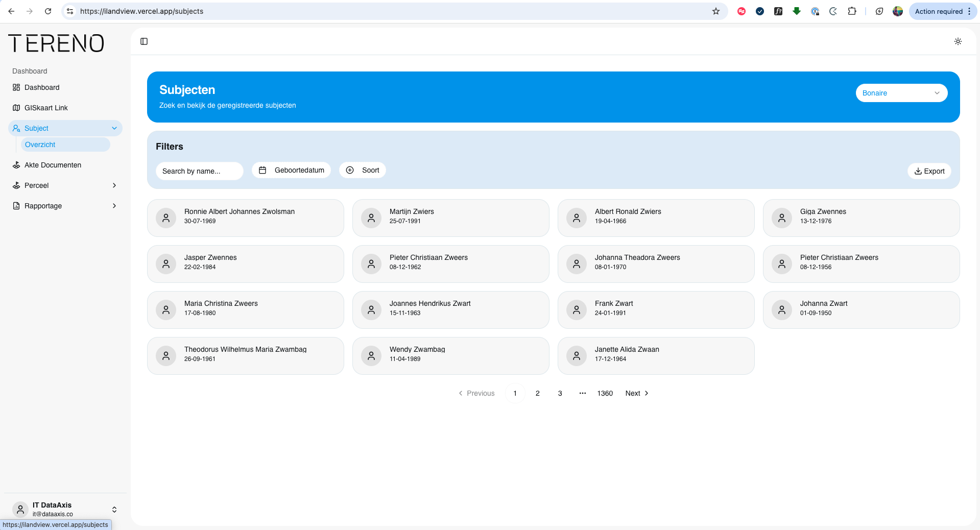The image size is (980, 530).
Task: Open Akte Documenten page
Action: click(65, 165)
